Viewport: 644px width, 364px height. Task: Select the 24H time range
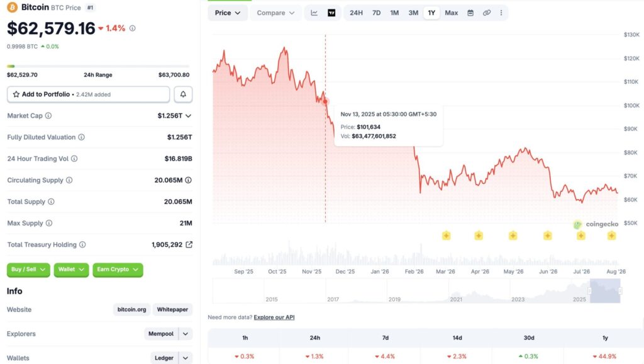356,13
